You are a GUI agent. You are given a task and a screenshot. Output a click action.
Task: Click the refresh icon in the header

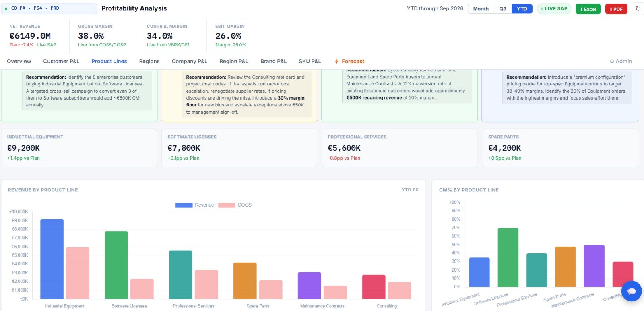pos(638,8)
